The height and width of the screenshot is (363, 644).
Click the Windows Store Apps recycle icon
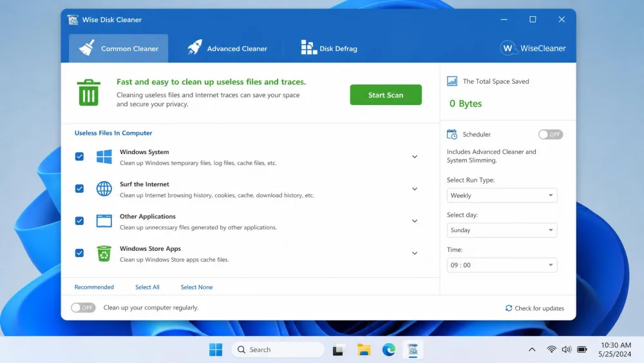tap(104, 253)
